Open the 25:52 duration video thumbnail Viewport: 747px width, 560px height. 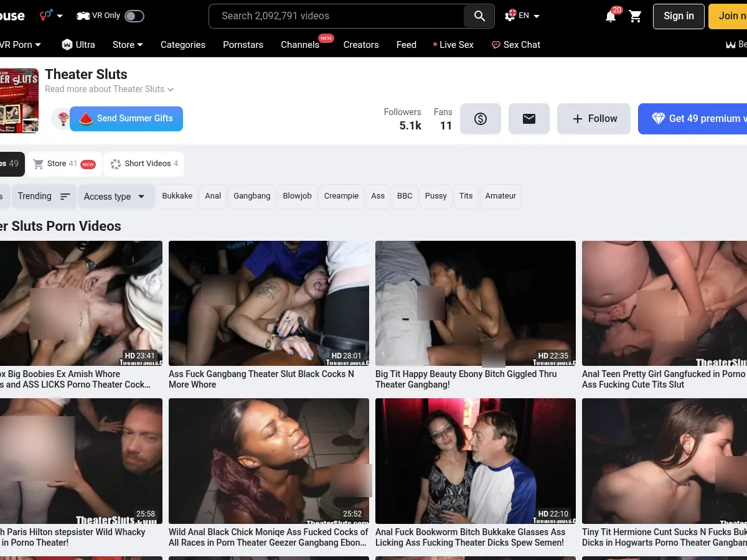point(269,461)
